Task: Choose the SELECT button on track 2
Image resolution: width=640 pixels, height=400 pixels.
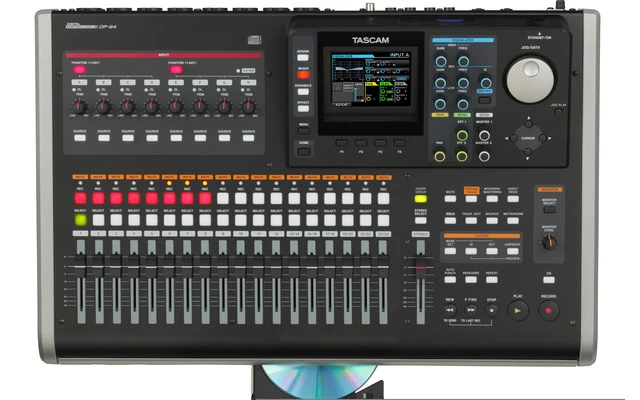Action: (x=98, y=220)
